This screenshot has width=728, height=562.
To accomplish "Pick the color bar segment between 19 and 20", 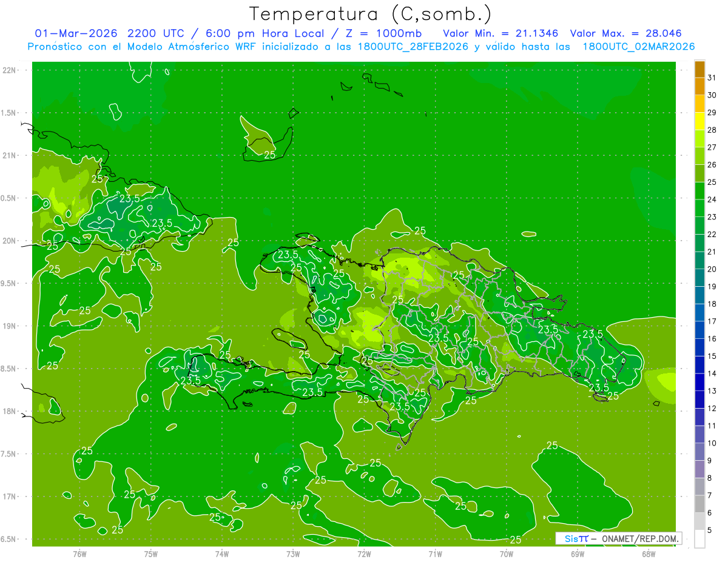I will pos(699,278).
